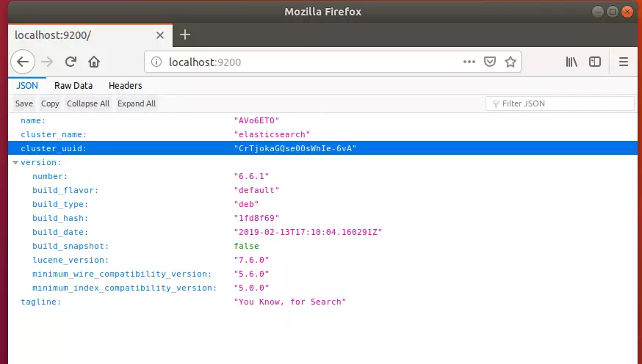Save page to Pocket icon
The image size is (642, 364).
coord(490,62)
